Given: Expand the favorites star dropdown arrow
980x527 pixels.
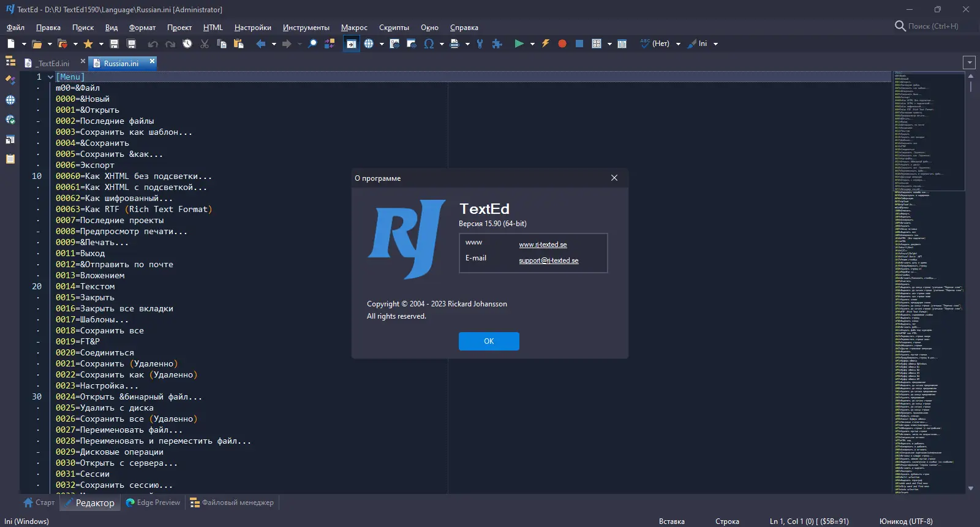Looking at the screenshot, I should click(101, 44).
